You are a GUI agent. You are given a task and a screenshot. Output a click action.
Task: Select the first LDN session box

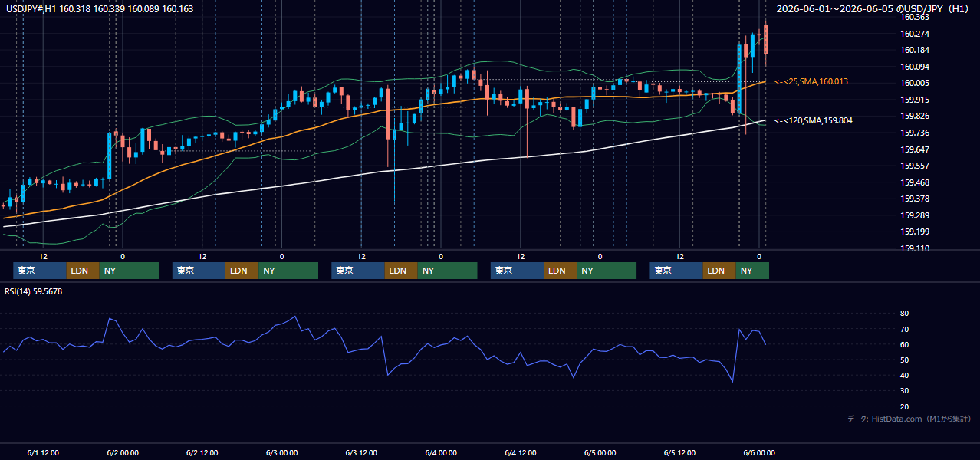tap(83, 271)
